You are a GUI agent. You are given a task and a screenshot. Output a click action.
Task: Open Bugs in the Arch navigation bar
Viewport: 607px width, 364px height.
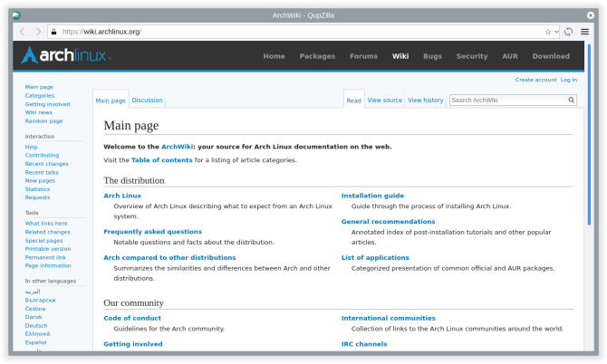click(432, 56)
